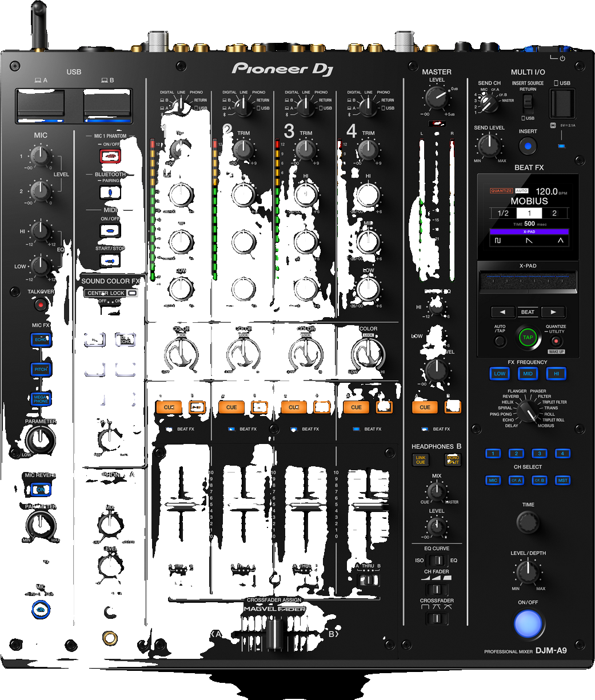Enable MIC FX PITCH button
The height and width of the screenshot is (700, 595).
pyautogui.click(x=40, y=369)
